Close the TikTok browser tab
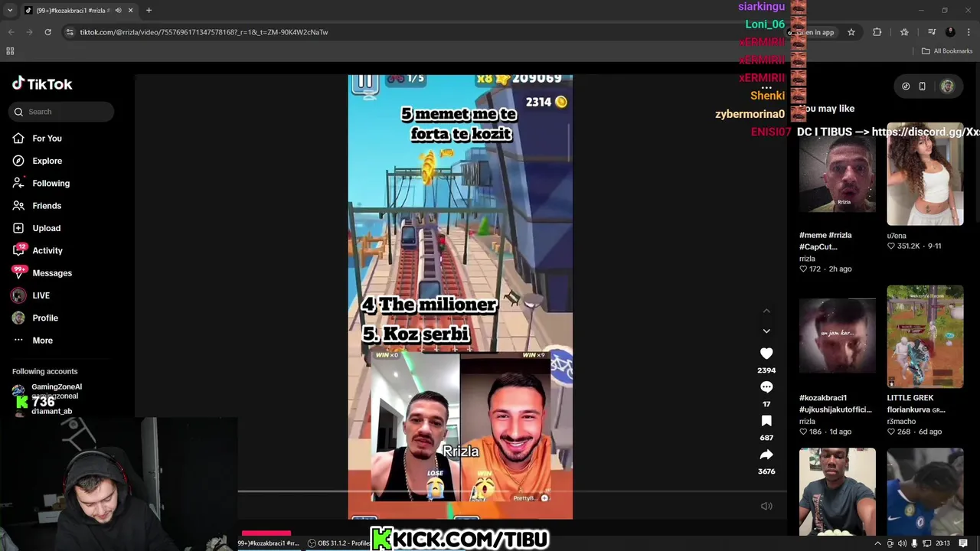 (x=130, y=11)
